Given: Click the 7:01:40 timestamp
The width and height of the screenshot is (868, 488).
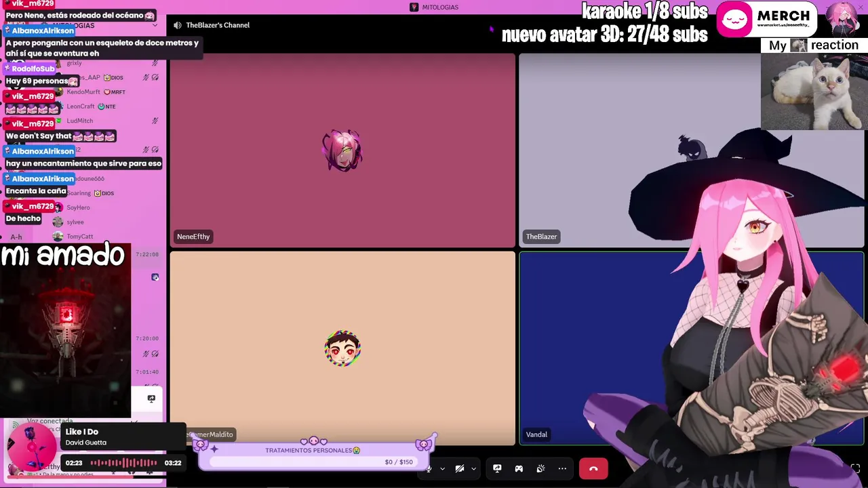Looking at the screenshot, I should (x=147, y=372).
